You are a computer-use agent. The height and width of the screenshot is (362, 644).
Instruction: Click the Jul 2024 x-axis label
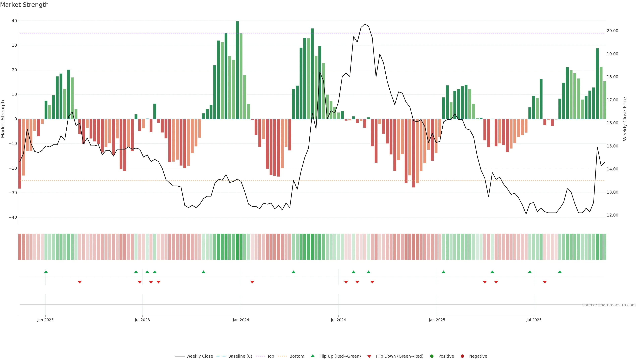point(338,320)
